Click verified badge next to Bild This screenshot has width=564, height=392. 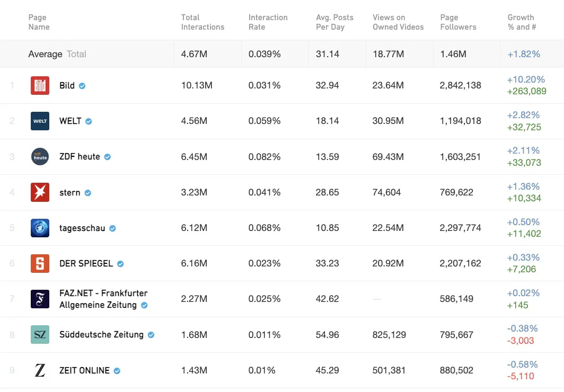[82, 86]
